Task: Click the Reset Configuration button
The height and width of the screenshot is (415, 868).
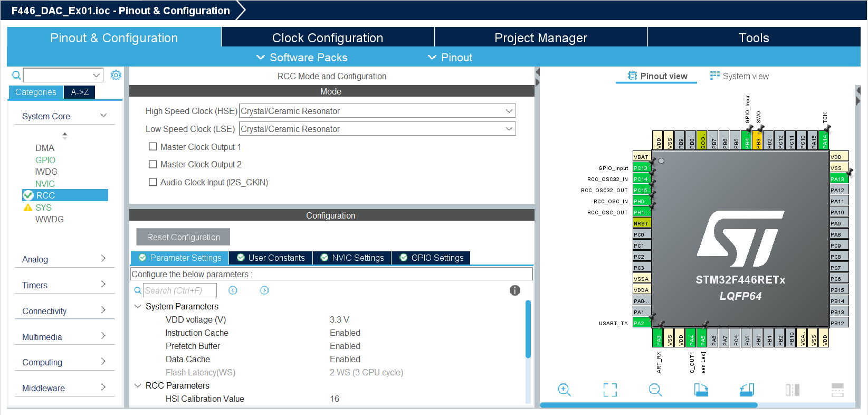Action: pos(183,237)
